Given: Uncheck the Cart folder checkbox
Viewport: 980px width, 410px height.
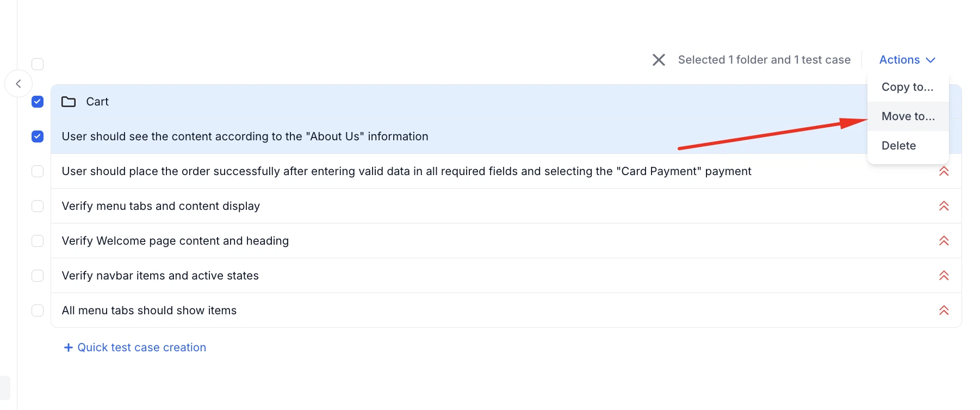Looking at the screenshot, I should (38, 102).
